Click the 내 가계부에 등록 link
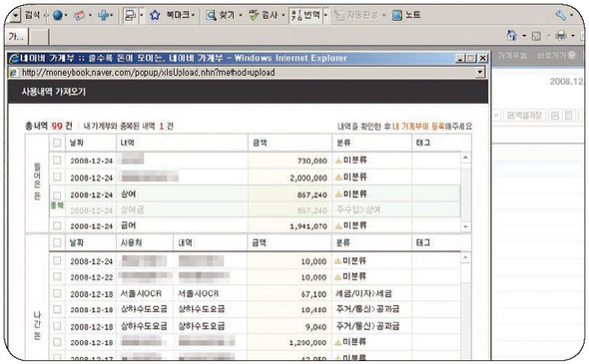 click(x=418, y=126)
